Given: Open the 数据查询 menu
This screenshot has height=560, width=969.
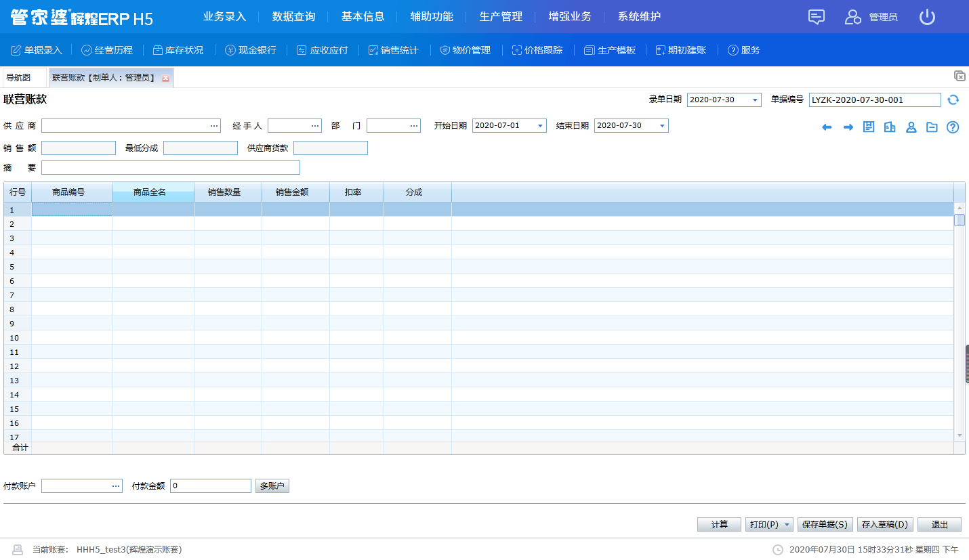Looking at the screenshot, I should [293, 16].
